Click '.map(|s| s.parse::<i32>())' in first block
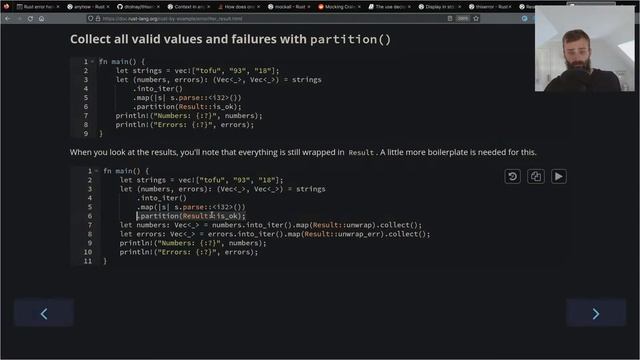 click(x=187, y=98)
